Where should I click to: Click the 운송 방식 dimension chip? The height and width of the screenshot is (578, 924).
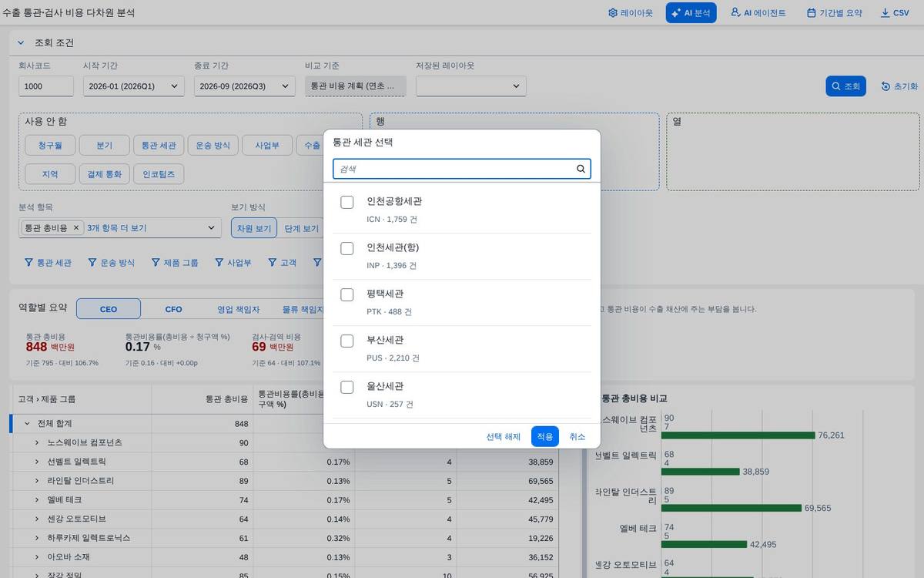(213, 145)
